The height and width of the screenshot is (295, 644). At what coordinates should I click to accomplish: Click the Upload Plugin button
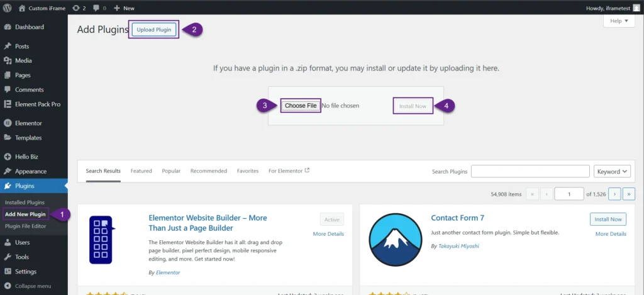[x=154, y=30]
